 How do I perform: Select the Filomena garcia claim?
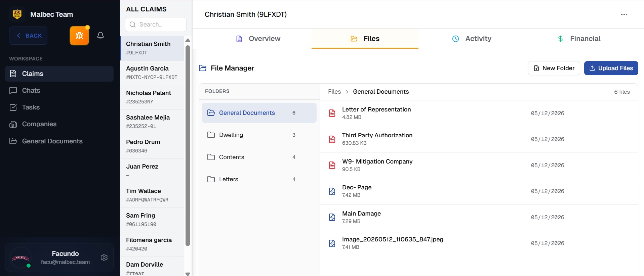pyautogui.click(x=152, y=244)
